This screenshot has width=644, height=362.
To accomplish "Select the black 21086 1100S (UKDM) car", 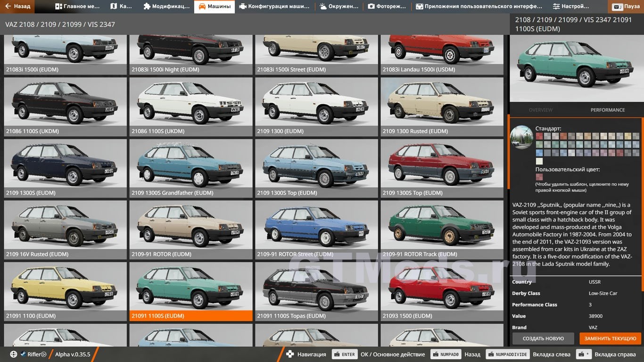I will (x=66, y=107).
